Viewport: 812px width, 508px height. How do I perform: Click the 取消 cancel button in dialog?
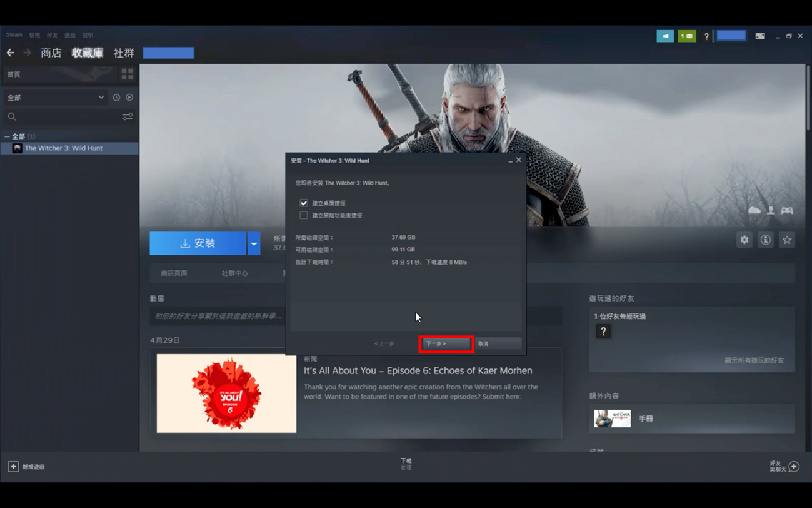point(498,343)
